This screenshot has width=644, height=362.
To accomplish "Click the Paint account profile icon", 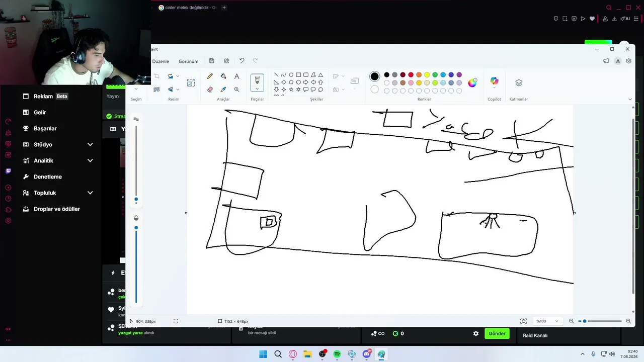I will tap(618, 61).
